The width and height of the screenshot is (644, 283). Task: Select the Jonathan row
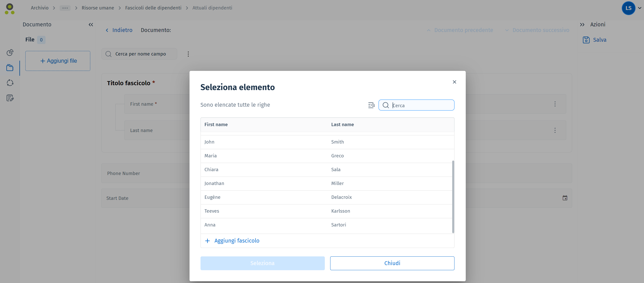click(326, 183)
